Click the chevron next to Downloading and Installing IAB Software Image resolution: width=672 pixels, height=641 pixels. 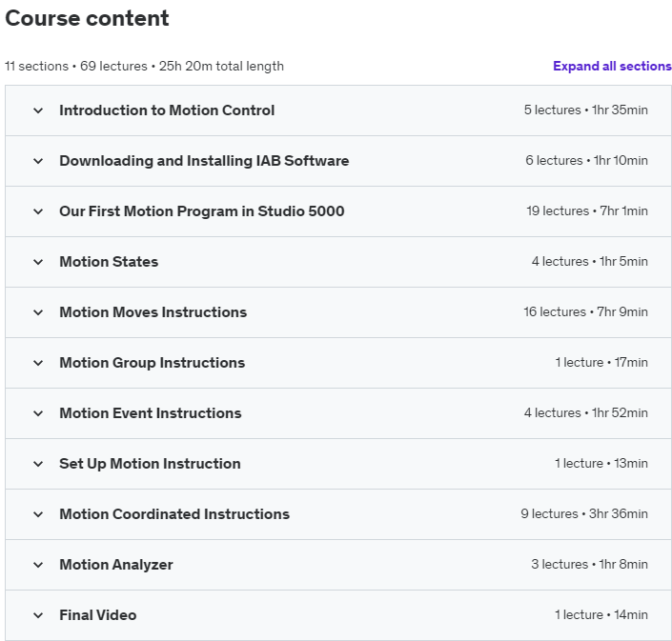point(38,161)
